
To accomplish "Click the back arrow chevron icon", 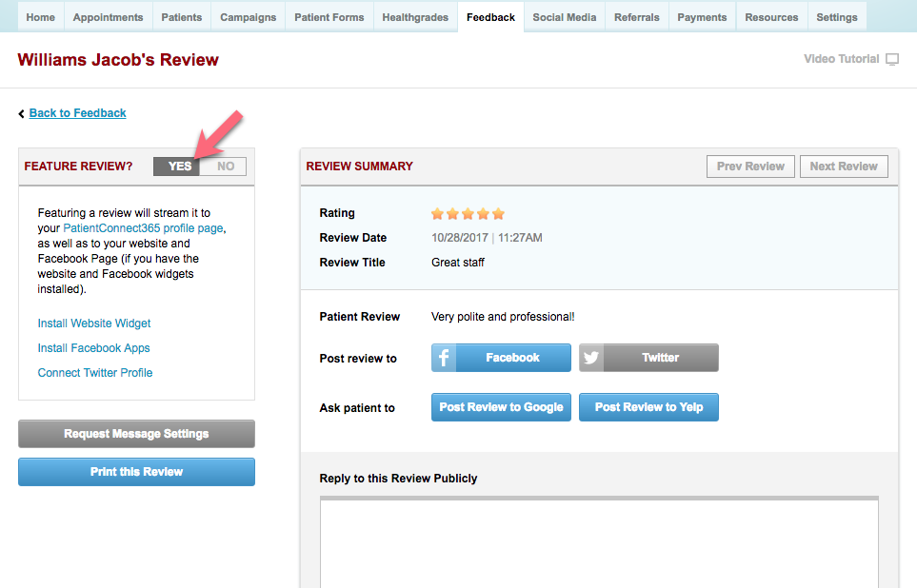I will 22,113.
